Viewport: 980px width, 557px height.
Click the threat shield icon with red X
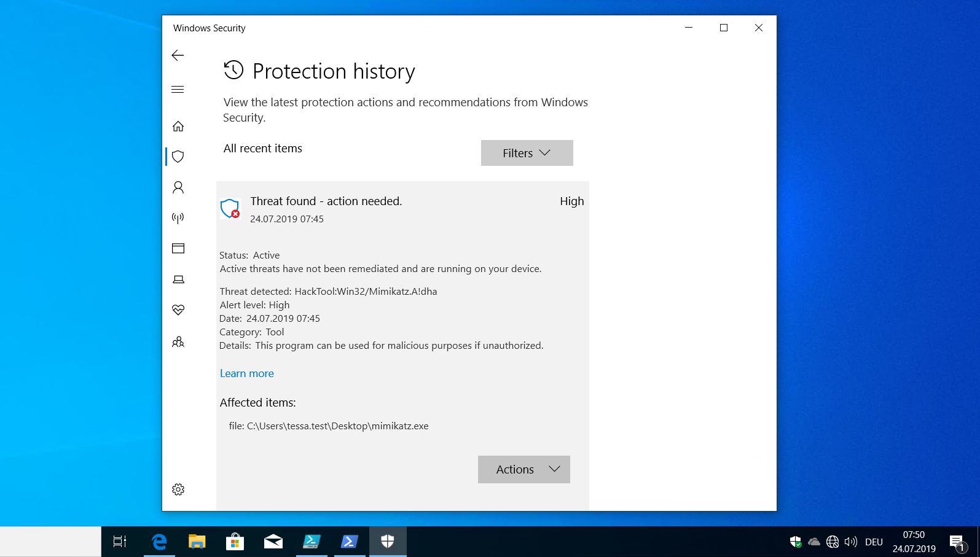[230, 209]
